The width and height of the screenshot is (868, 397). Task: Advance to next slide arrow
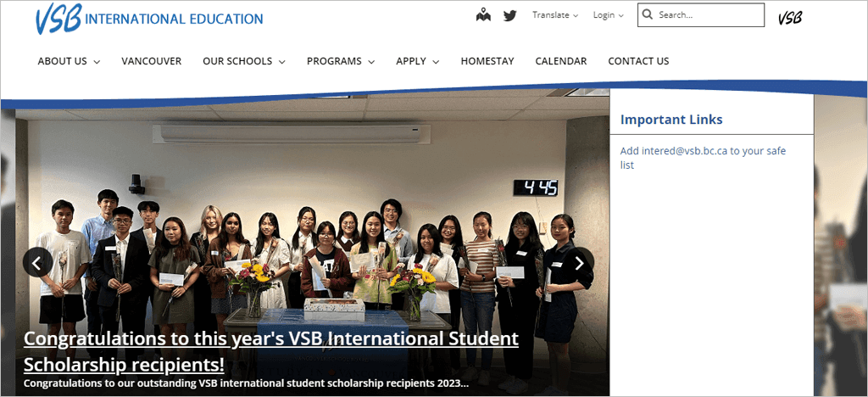[x=579, y=262]
